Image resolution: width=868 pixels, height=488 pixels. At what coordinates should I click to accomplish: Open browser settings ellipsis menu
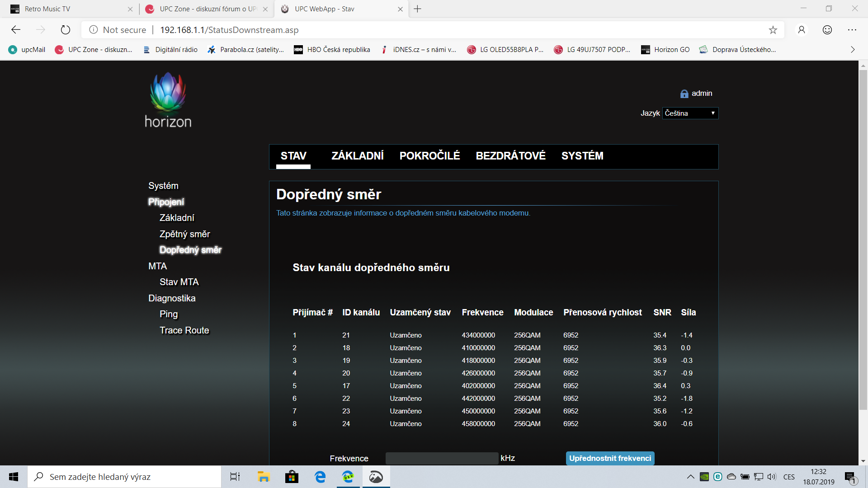coord(852,30)
